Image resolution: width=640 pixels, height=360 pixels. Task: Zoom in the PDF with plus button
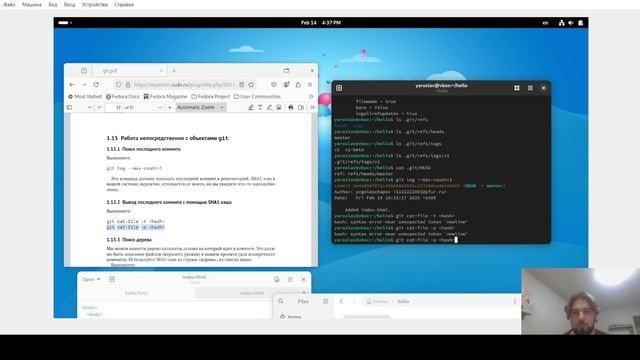[170, 107]
